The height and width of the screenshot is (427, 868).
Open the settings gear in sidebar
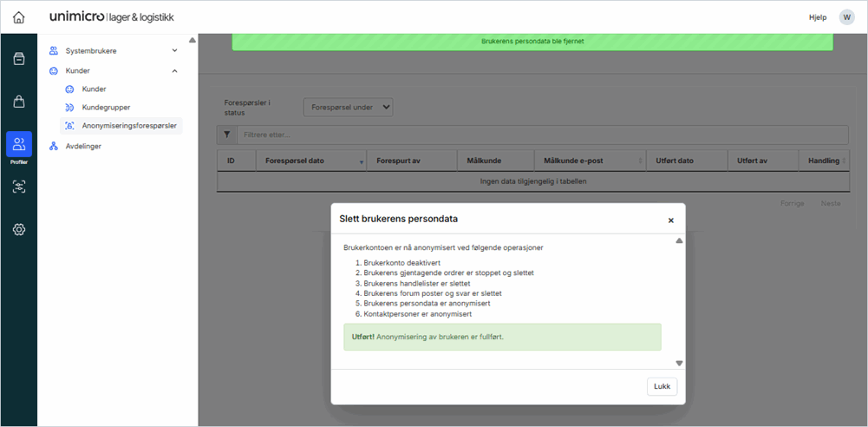coord(18,229)
